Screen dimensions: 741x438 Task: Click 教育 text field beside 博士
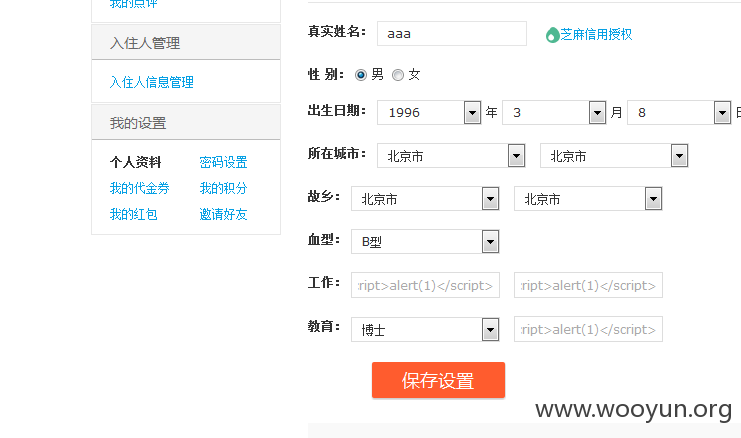[x=588, y=329]
